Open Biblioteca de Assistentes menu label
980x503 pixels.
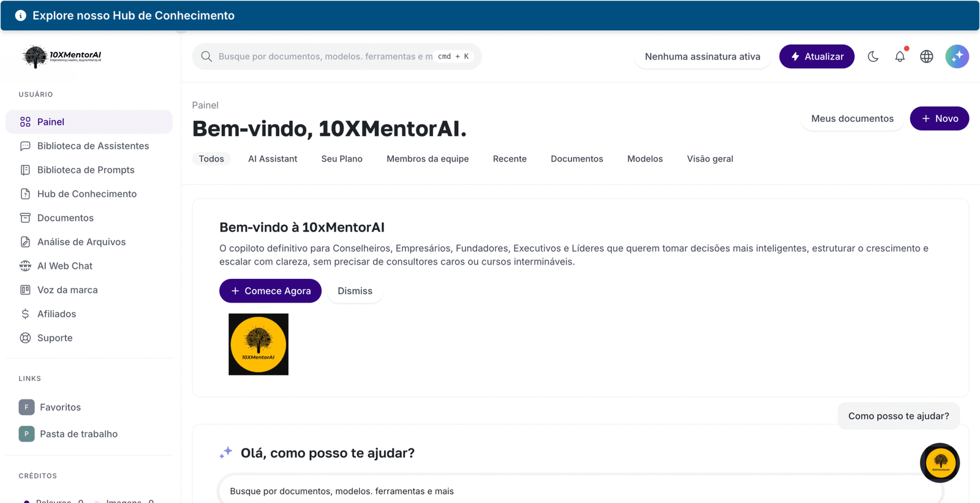(x=93, y=146)
